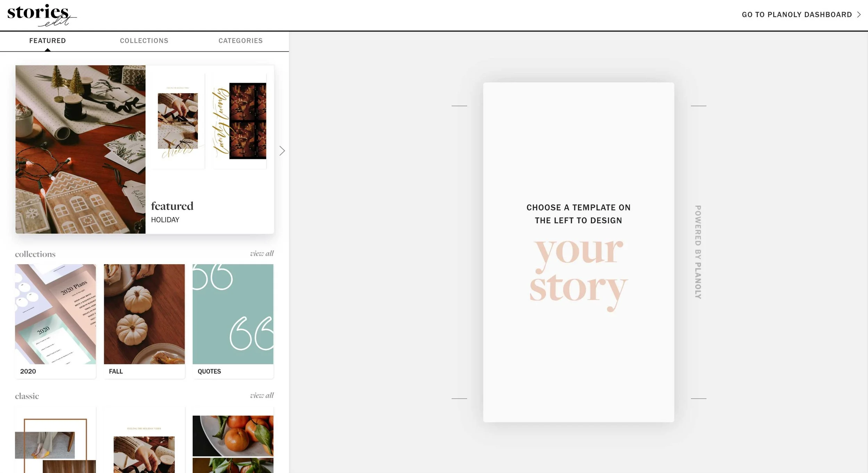Switch to the Categories tab
868x473 pixels.
point(240,41)
